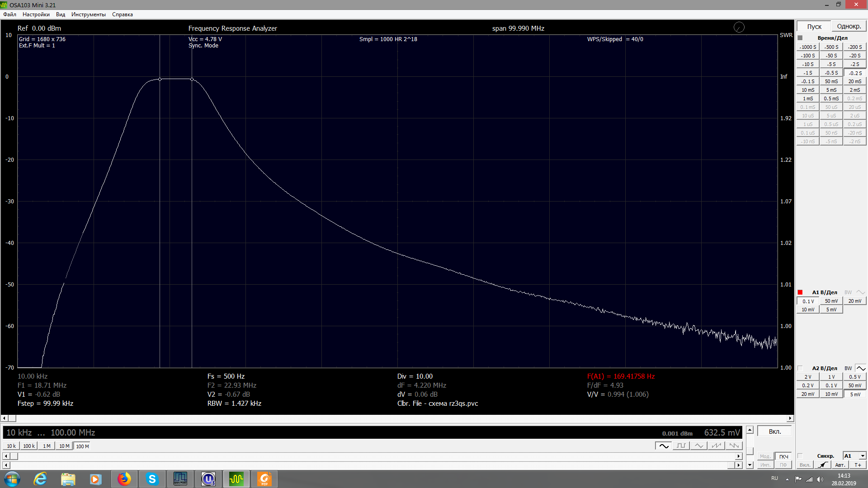868x488 pixels.
Task: Click generator level scrollbar up arrow
Action: 750,430
